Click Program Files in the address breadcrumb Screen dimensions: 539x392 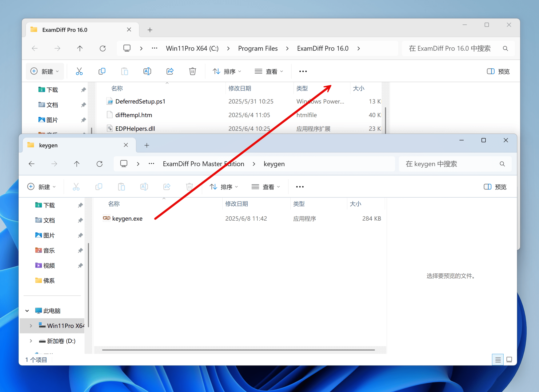click(258, 48)
